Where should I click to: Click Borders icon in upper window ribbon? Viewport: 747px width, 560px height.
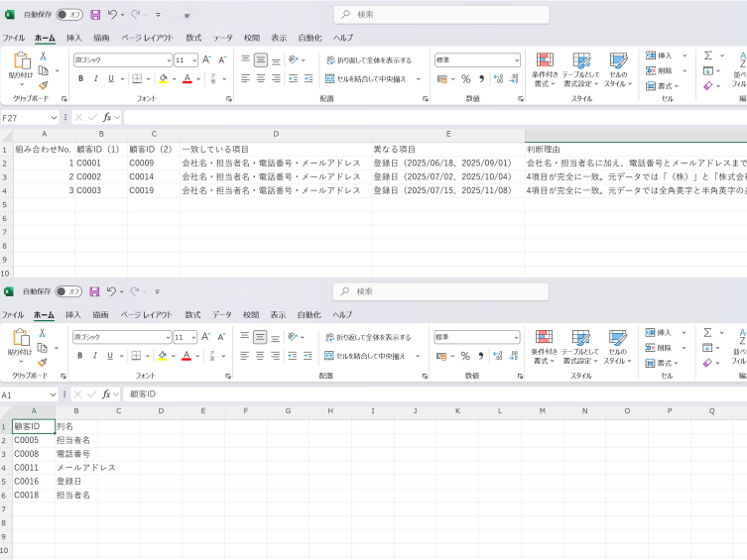tap(137, 78)
